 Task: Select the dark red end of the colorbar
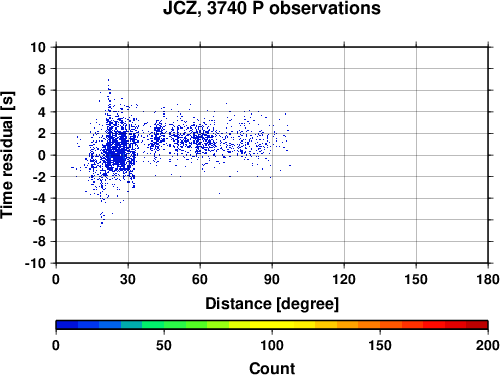pyautogui.click(x=477, y=325)
